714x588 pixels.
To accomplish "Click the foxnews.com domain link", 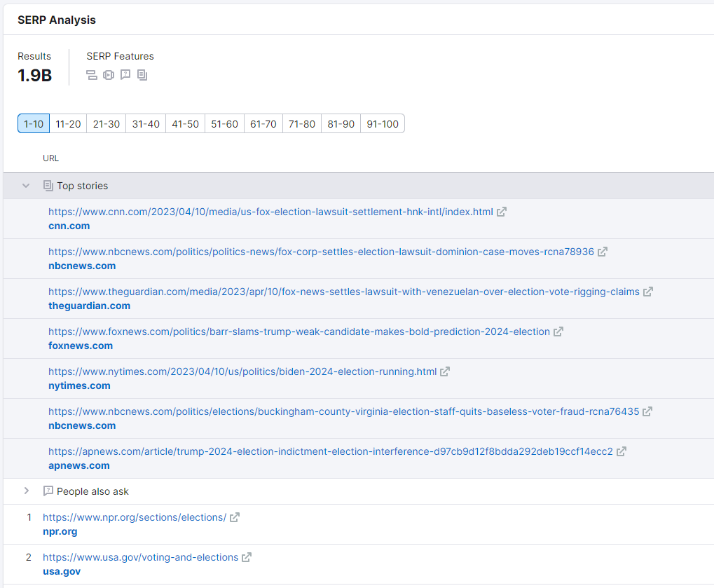I will [x=81, y=346].
